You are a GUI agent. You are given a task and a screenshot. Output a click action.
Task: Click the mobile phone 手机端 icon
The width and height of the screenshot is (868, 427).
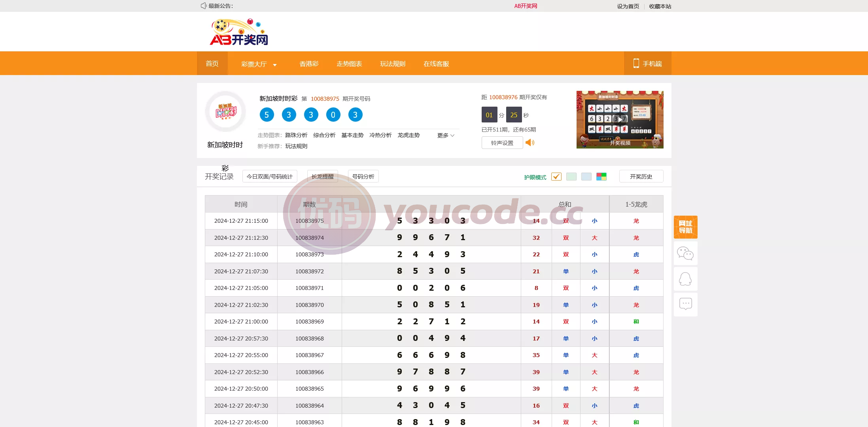[636, 63]
